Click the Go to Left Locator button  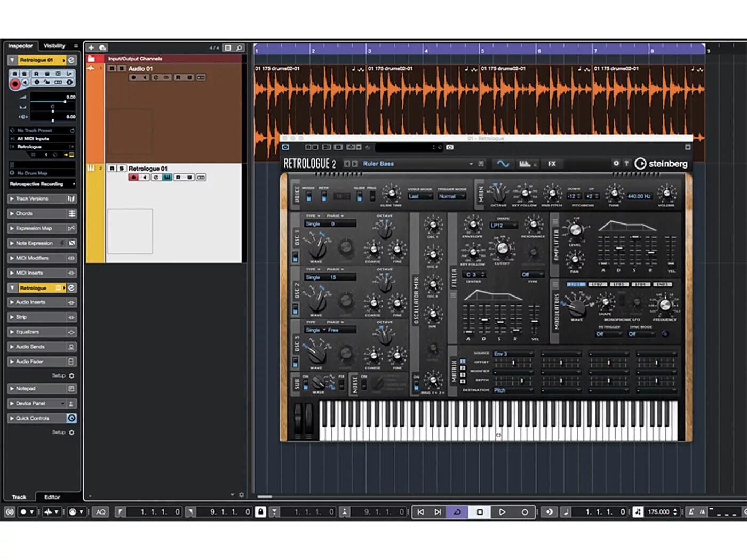[x=420, y=512]
